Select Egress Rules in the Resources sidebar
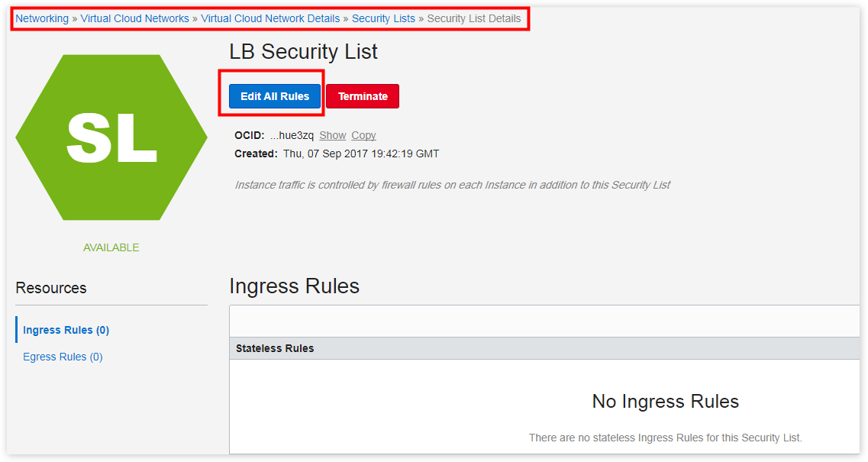Image resolution: width=868 pixels, height=462 pixels. click(x=63, y=356)
